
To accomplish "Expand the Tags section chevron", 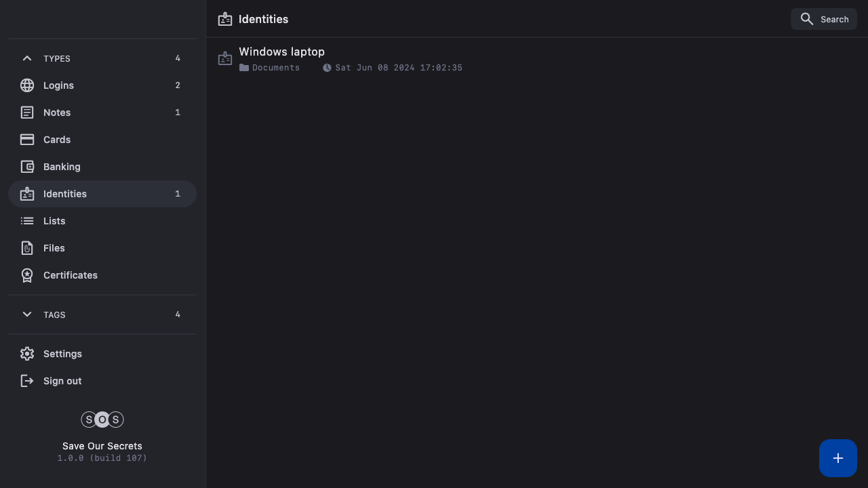I will 27,314.
